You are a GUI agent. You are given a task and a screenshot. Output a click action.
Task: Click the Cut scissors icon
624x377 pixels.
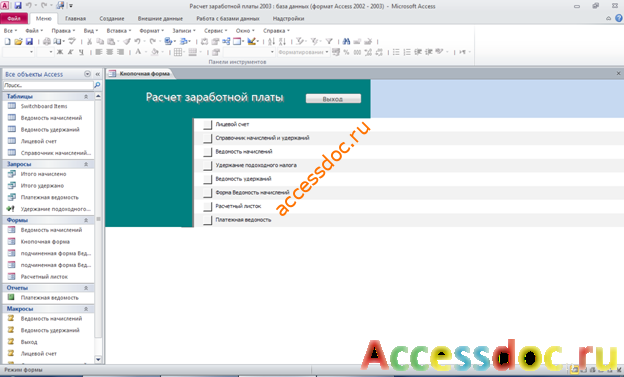(x=90, y=41)
